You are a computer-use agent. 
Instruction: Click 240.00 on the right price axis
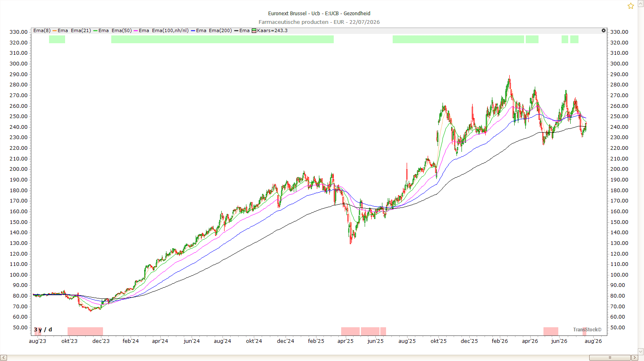pyautogui.click(x=619, y=127)
